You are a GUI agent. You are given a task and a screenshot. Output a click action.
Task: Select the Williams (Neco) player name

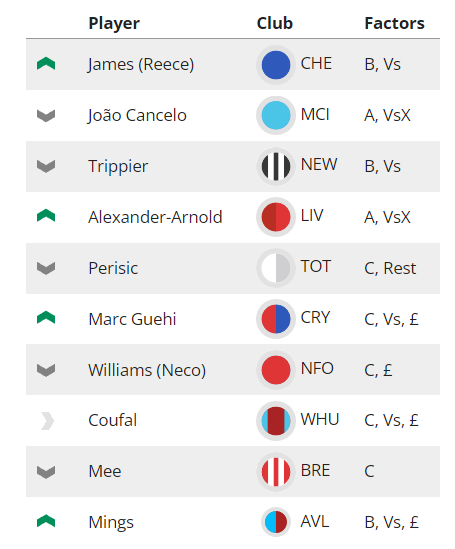(x=147, y=370)
